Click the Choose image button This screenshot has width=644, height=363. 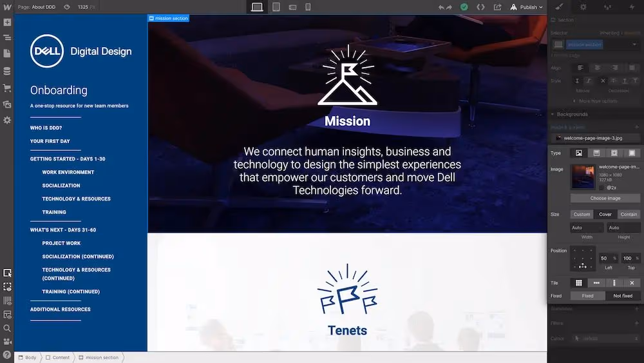[605, 198]
